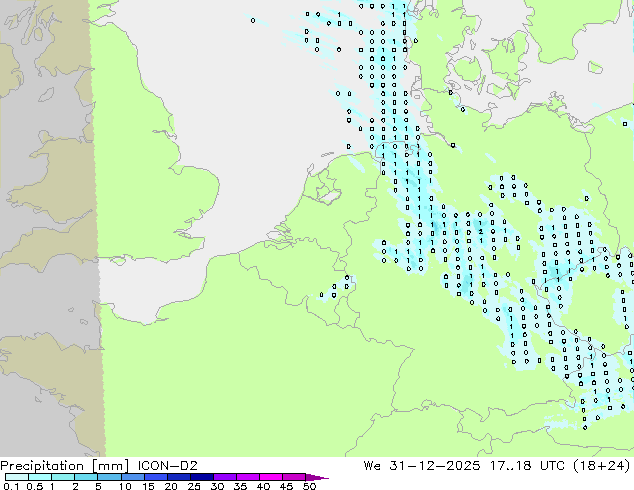Pick the legend swatch between 15 and 20

(x=155, y=477)
